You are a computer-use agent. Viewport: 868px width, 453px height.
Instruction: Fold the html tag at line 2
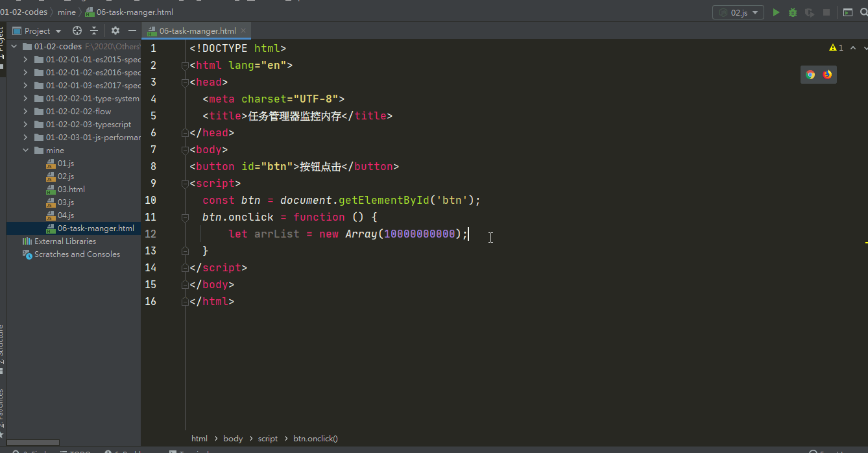185,65
